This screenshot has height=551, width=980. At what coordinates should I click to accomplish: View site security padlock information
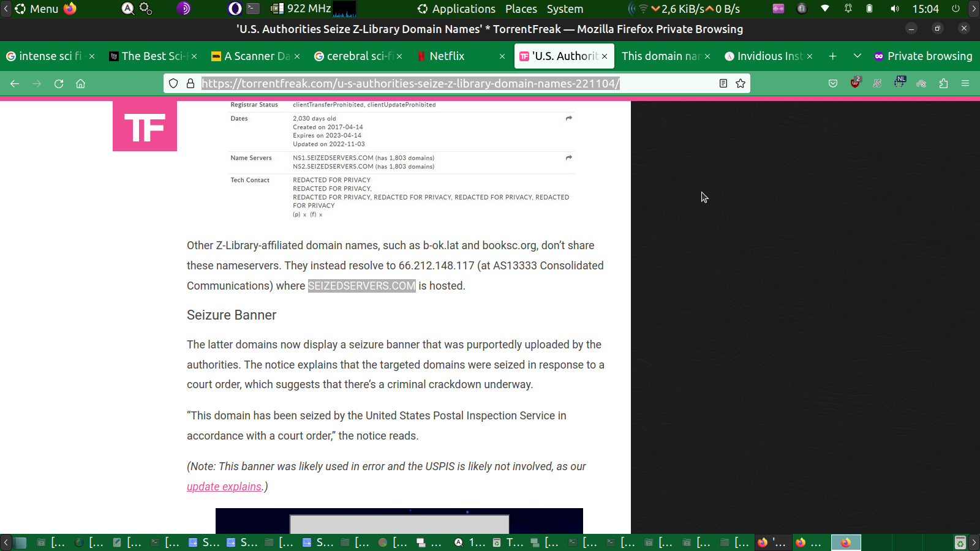tap(190, 83)
